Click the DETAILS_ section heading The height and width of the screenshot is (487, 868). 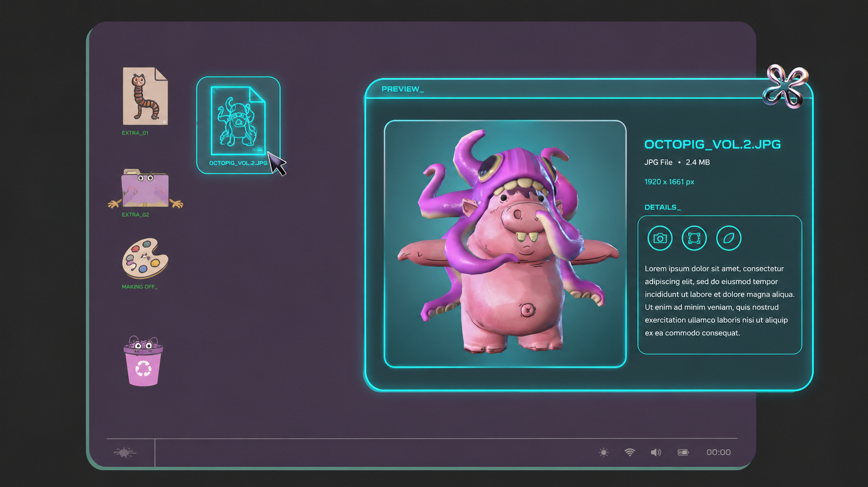(663, 207)
